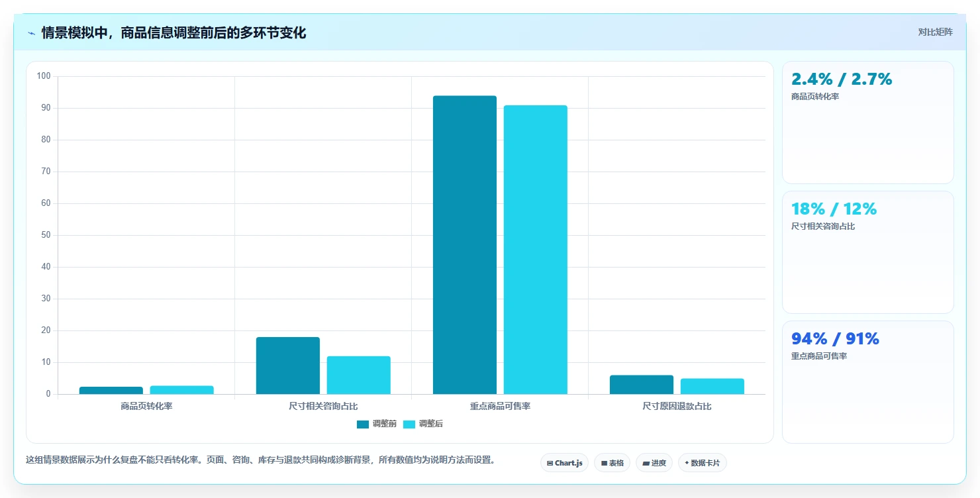
Task: Open the 18% / 12% data card
Action: [868, 252]
